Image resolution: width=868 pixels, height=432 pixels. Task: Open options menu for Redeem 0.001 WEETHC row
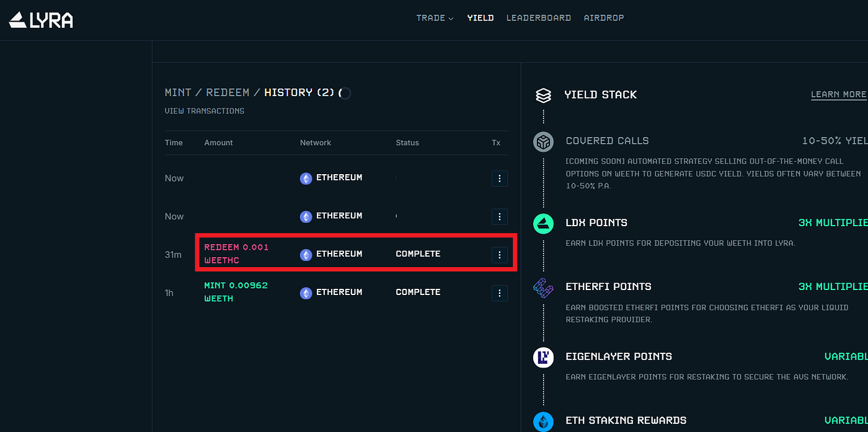pos(500,255)
